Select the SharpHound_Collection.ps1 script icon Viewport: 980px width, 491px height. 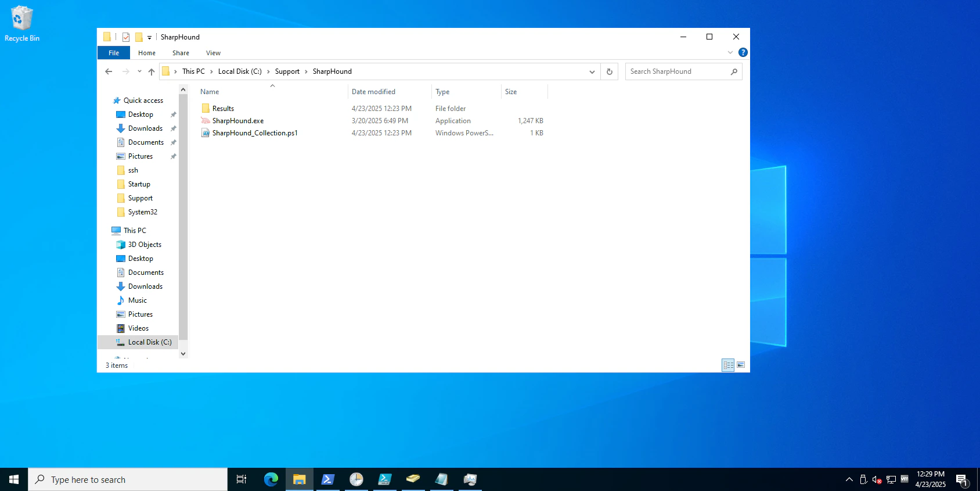206,133
